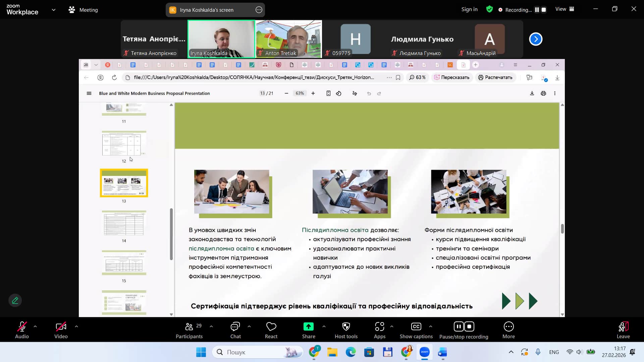Click the Meeting tab in header
The height and width of the screenshot is (362, 644).
[x=83, y=10]
